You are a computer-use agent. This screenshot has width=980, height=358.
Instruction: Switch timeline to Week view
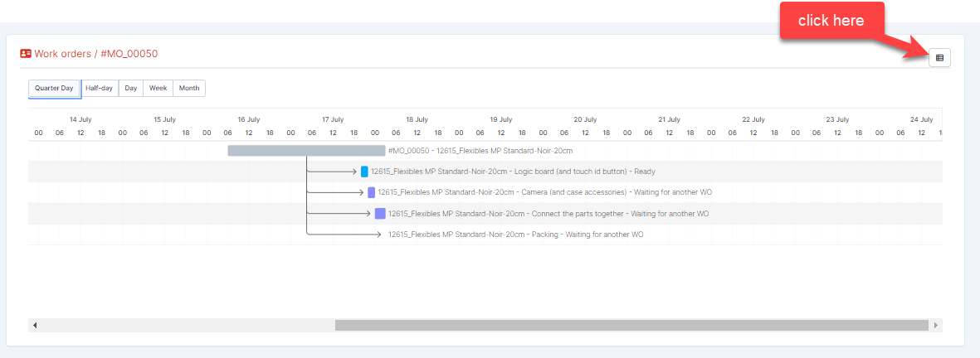[x=158, y=88]
